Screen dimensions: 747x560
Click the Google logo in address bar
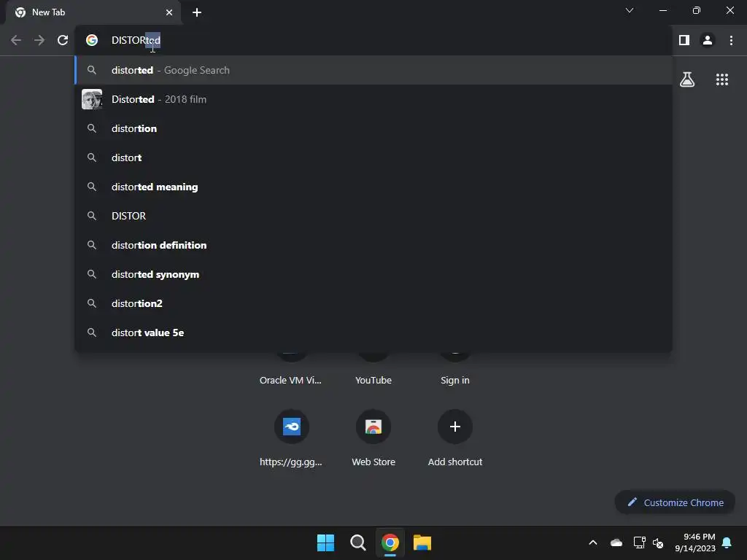[x=92, y=40]
